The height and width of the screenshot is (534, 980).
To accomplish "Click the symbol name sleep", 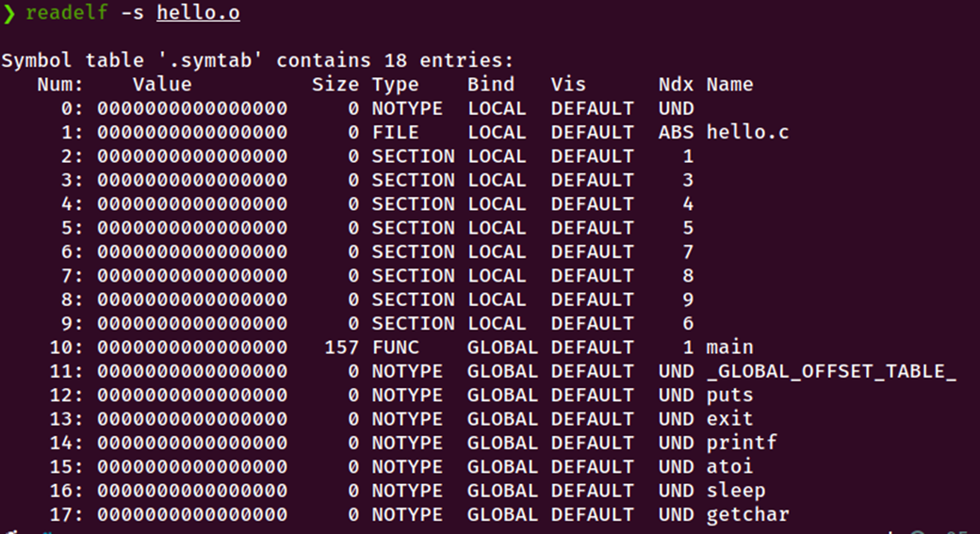I will pyautogui.click(x=736, y=491).
